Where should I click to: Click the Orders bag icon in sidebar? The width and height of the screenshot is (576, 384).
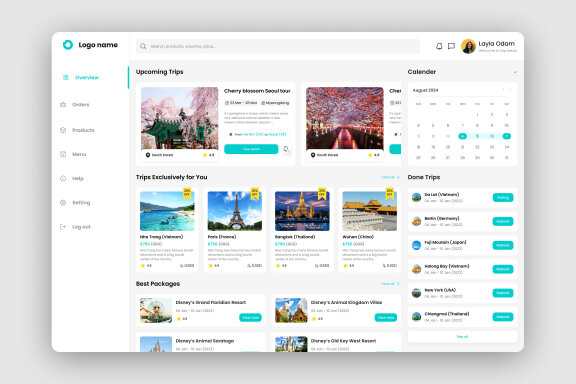point(63,105)
